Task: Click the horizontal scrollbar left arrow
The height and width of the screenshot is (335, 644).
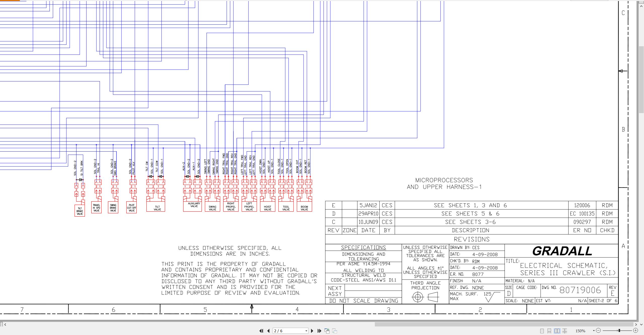Action: 5,324
